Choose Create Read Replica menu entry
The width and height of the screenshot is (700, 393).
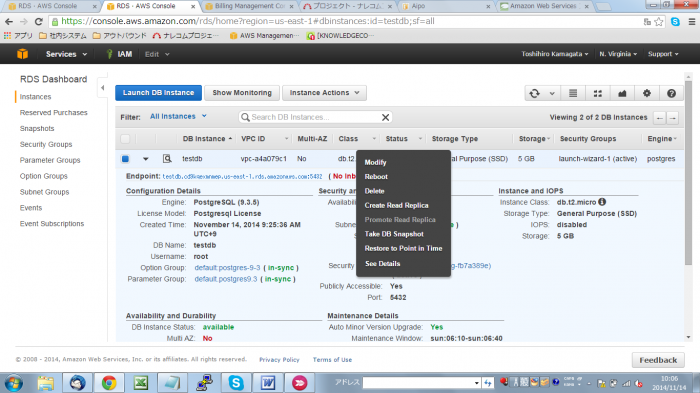point(396,205)
